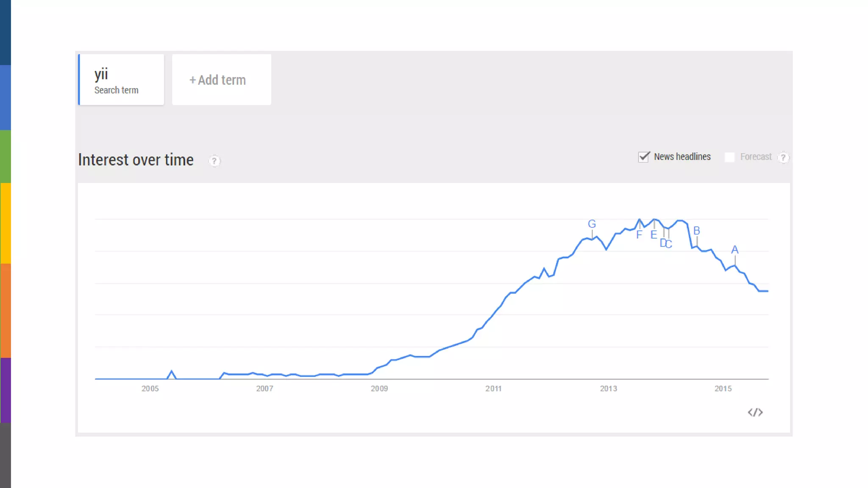This screenshot has width=868, height=488.
Task: Click the purple color stripe at left
Action: (x=6, y=390)
